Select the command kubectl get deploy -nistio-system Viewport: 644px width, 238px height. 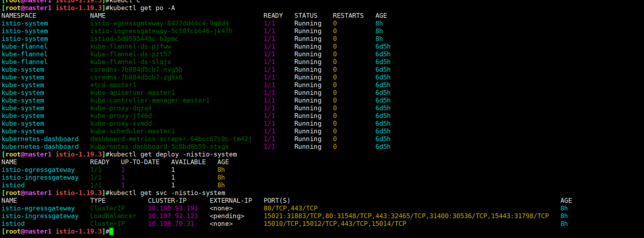tap(173, 154)
